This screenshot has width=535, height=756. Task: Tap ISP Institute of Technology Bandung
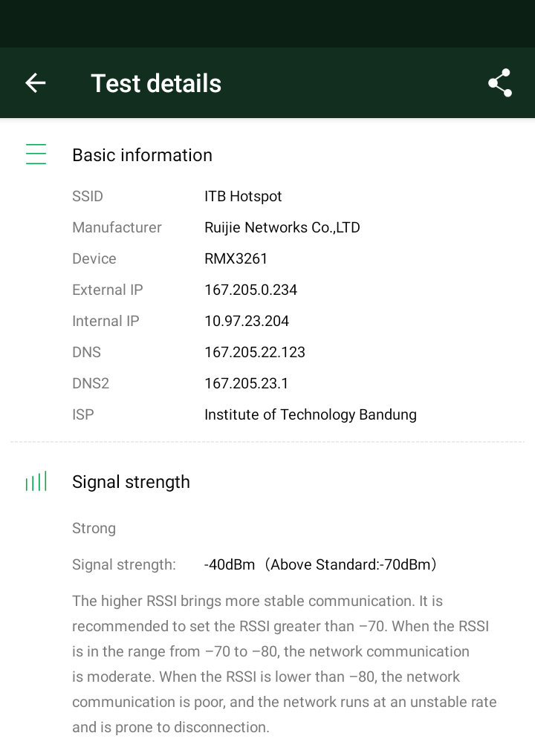click(310, 415)
